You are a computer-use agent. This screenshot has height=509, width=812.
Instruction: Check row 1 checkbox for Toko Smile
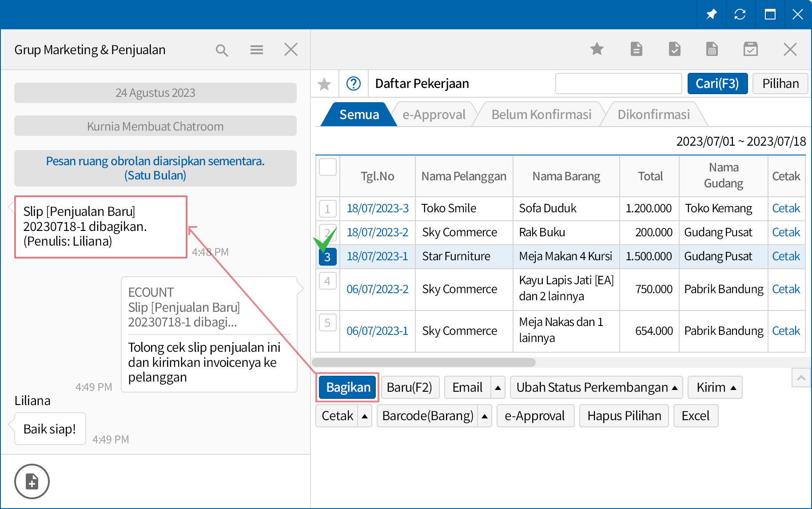point(327,208)
